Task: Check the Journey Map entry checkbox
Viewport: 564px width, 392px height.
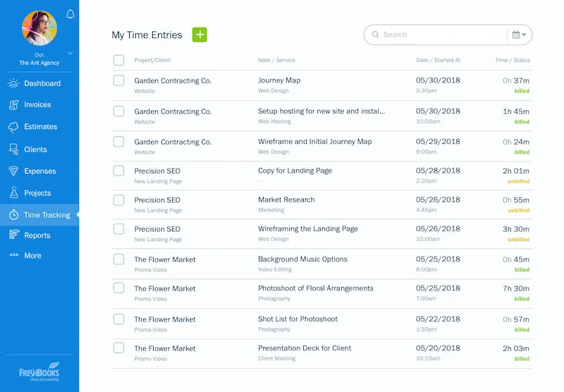Action: tap(118, 81)
